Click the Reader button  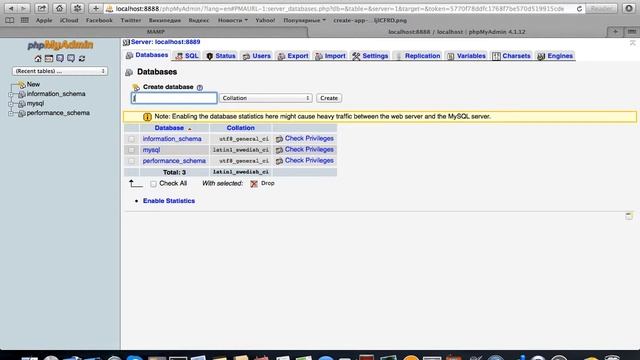pos(602,9)
